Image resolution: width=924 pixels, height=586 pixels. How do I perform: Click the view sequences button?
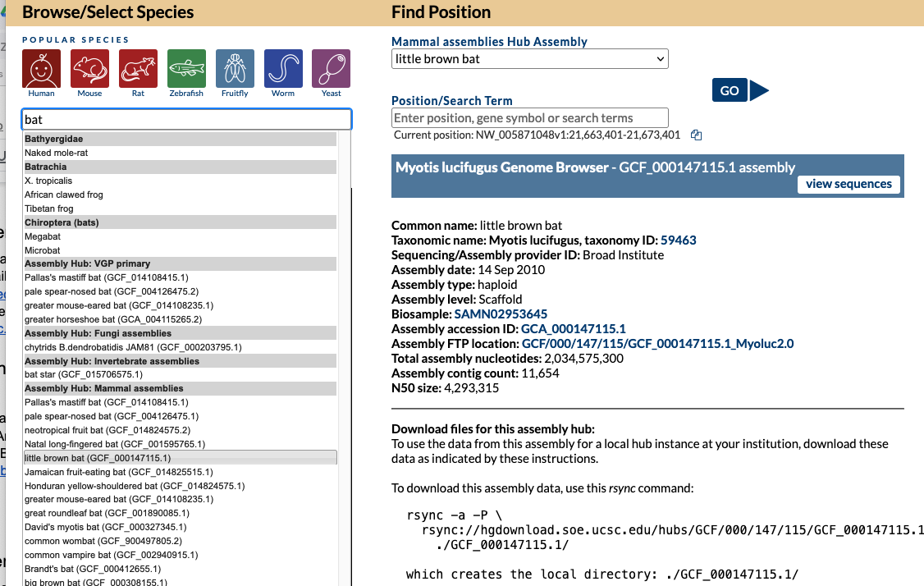[x=849, y=184]
